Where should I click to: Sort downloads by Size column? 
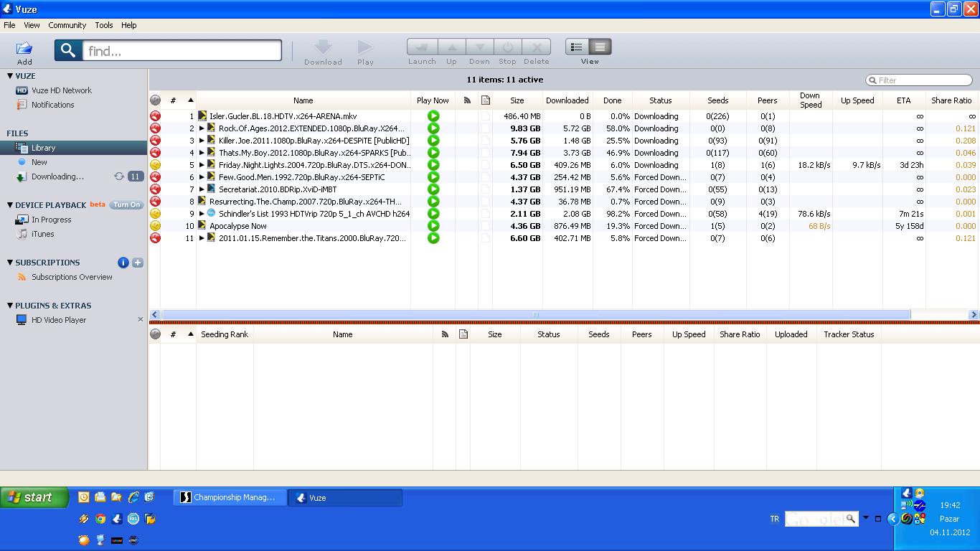pyautogui.click(x=517, y=100)
